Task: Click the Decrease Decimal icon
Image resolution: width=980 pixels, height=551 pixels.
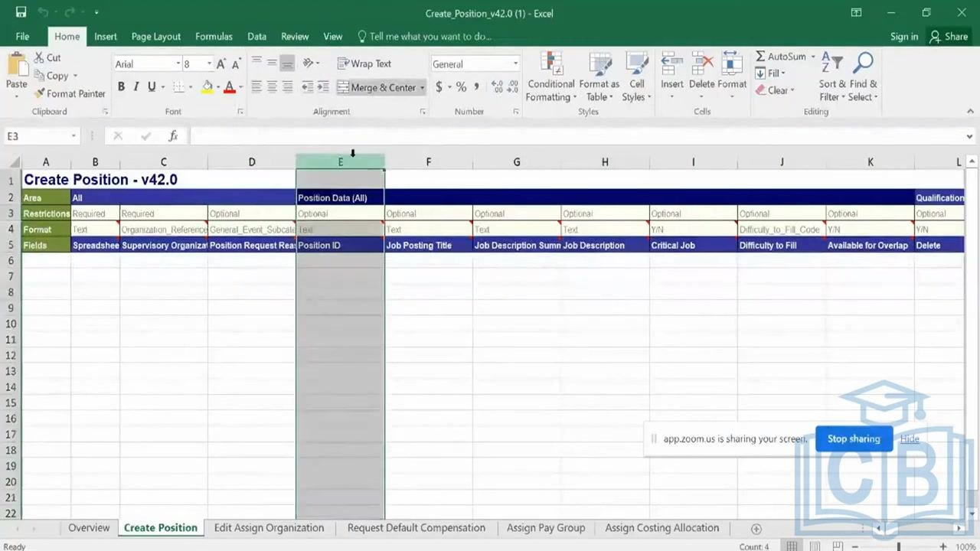Action: click(512, 87)
